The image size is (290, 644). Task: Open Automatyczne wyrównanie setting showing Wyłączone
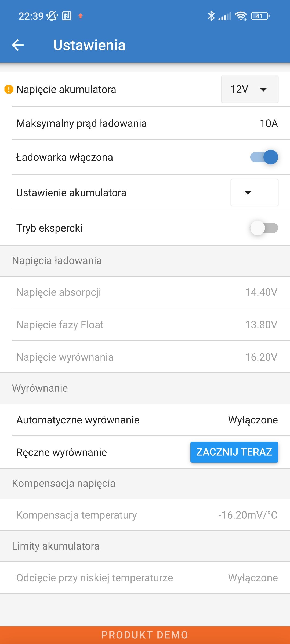145,420
